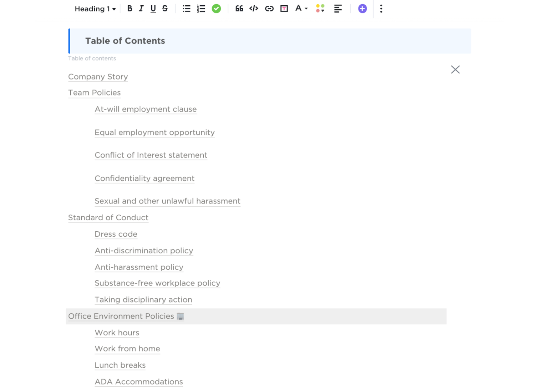Open the Heading 1 style dropdown
The height and width of the screenshot is (392, 548).
(x=95, y=9)
